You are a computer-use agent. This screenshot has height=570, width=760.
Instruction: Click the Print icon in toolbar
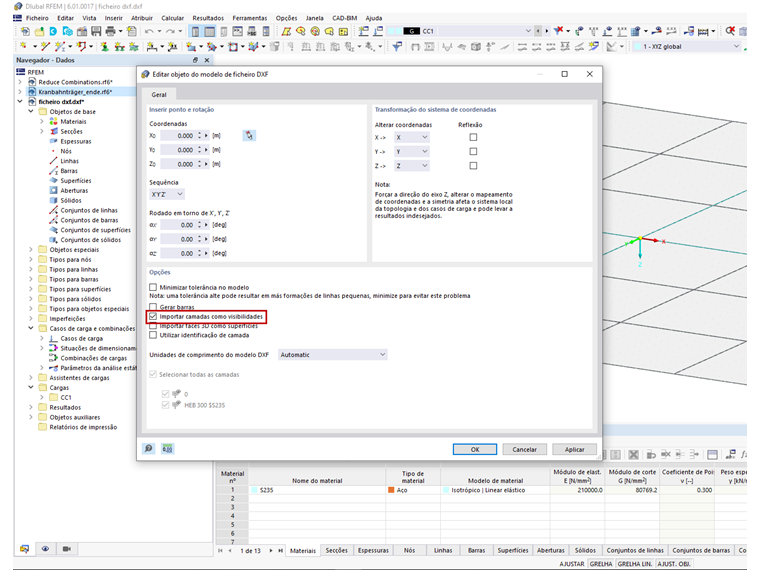tap(111, 32)
